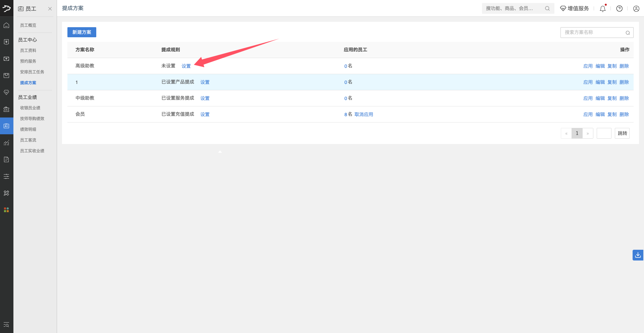Click 编辑 for 高级助教 row
Screen dimensions: 644x333
tap(600, 66)
